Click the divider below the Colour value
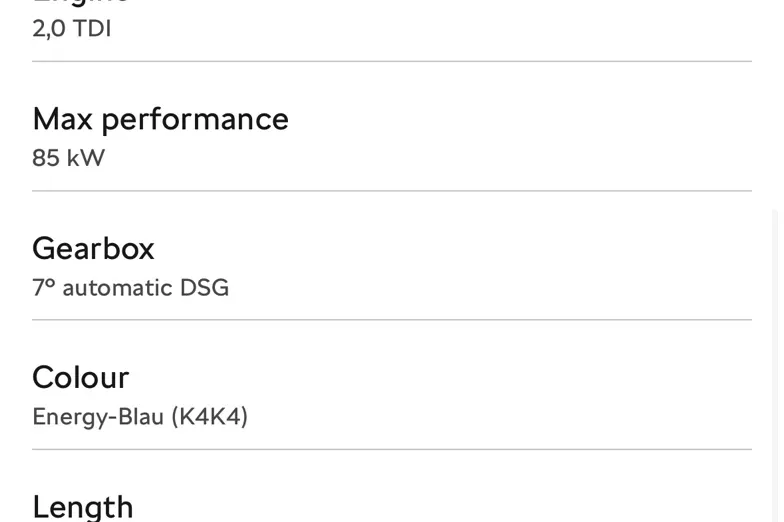 click(x=391, y=449)
